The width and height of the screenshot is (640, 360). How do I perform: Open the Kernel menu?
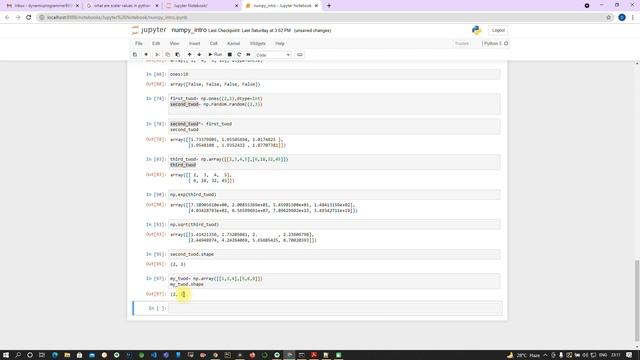233,43
